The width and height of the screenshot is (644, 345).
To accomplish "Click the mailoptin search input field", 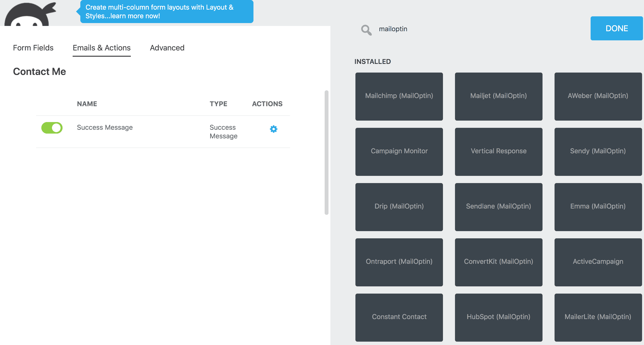I will tap(426, 29).
